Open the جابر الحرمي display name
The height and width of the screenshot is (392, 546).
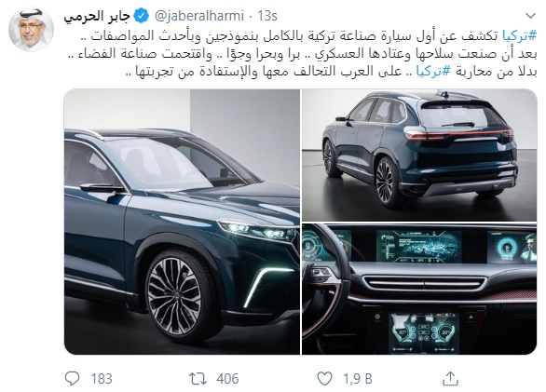coord(97,17)
